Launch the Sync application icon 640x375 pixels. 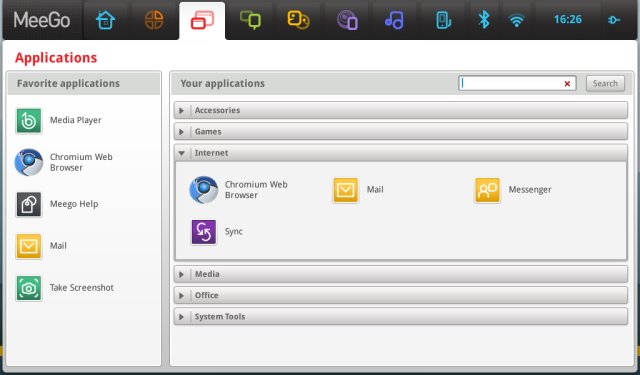coord(204,232)
